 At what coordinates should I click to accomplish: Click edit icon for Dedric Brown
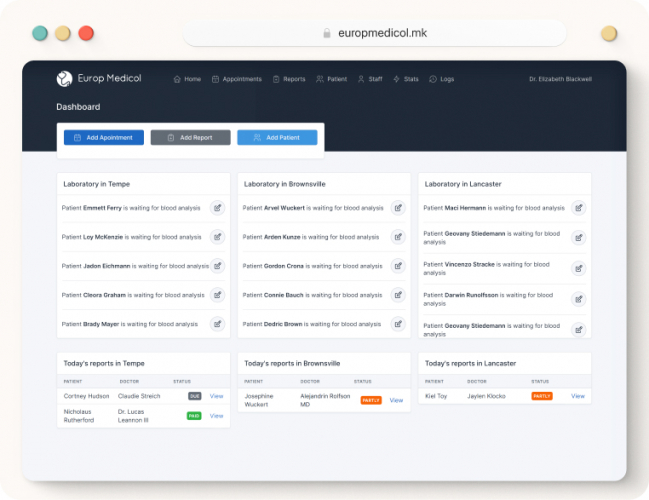(398, 324)
